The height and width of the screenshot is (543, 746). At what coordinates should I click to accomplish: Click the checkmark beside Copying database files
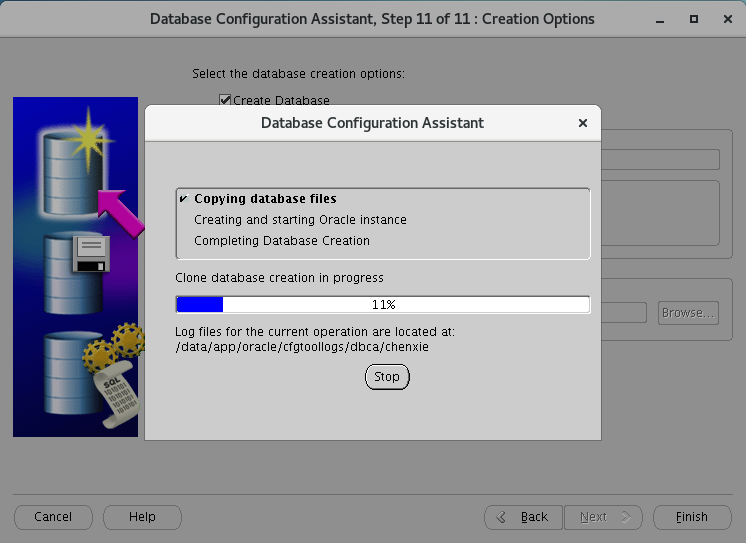point(184,198)
